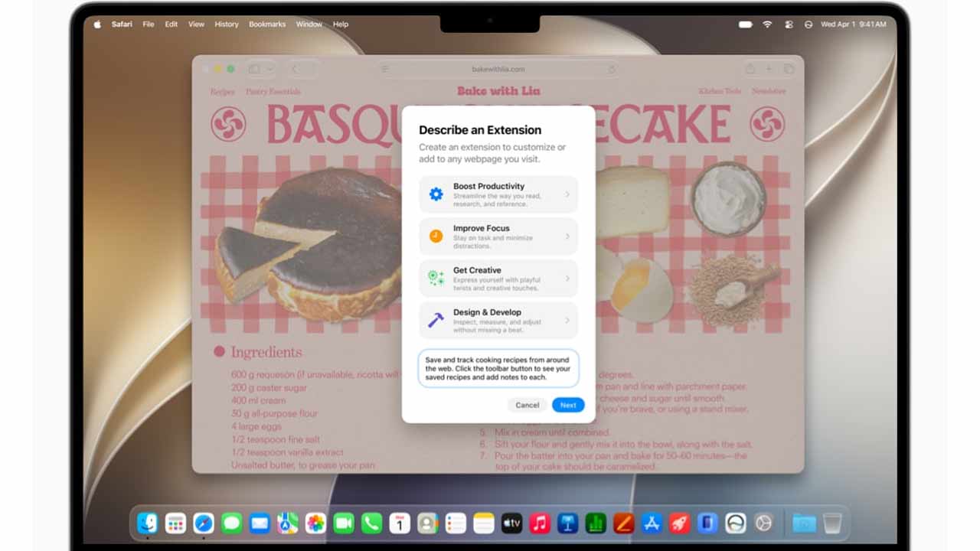
Task: Open the Edit menu
Action: 171,24
